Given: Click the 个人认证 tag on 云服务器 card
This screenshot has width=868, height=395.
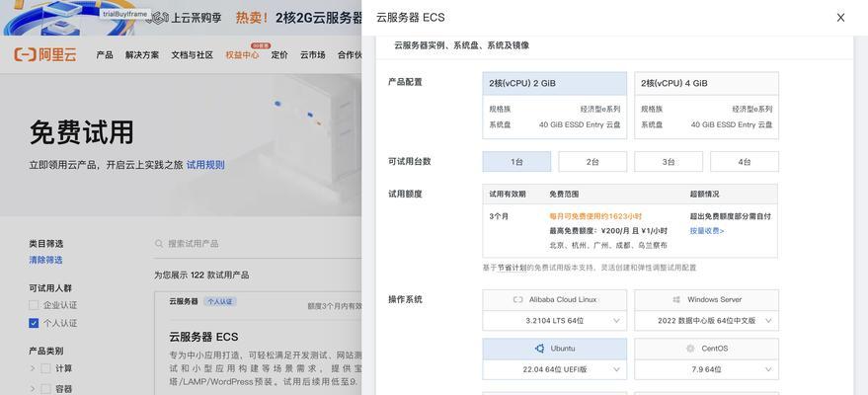Looking at the screenshot, I should coord(220,301).
